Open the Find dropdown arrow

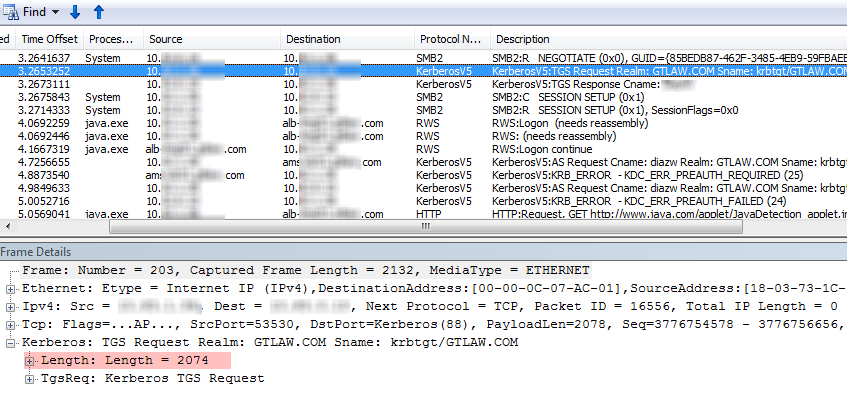pyautogui.click(x=54, y=12)
